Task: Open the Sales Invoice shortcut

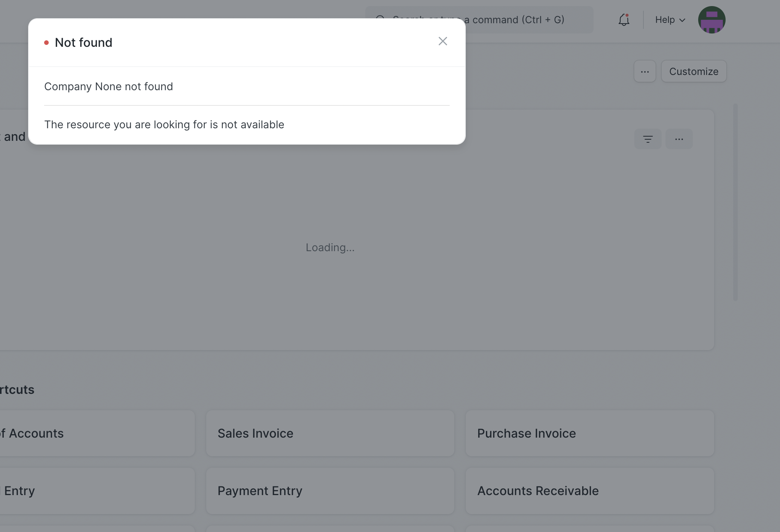Action: pos(330,433)
